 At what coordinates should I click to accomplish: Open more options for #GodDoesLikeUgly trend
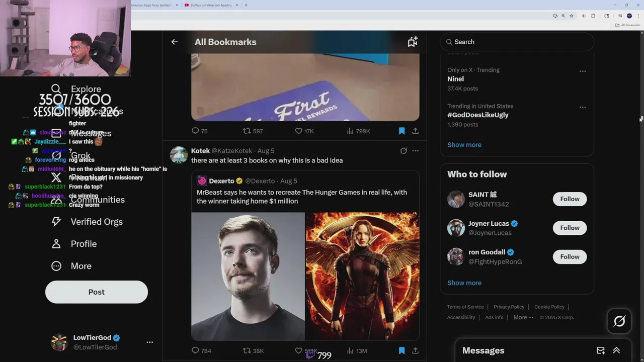(583, 107)
